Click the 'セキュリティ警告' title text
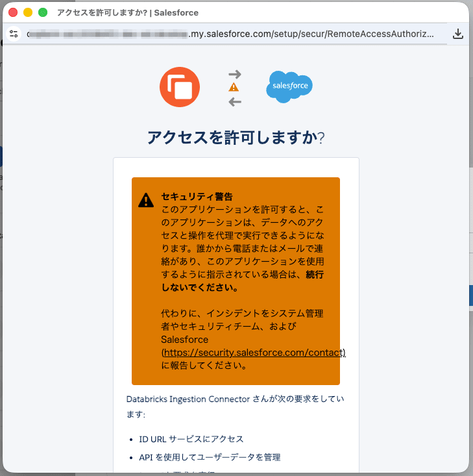 [x=197, y=197]
